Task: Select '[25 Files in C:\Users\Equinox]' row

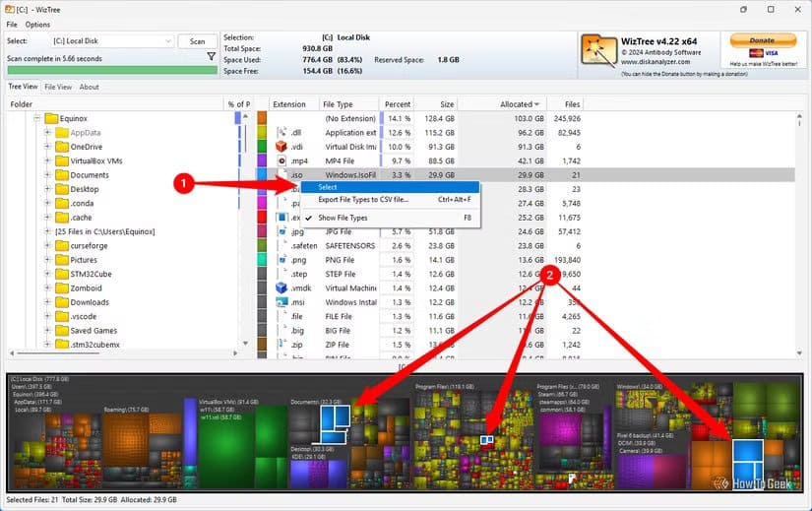Action: 104,231
